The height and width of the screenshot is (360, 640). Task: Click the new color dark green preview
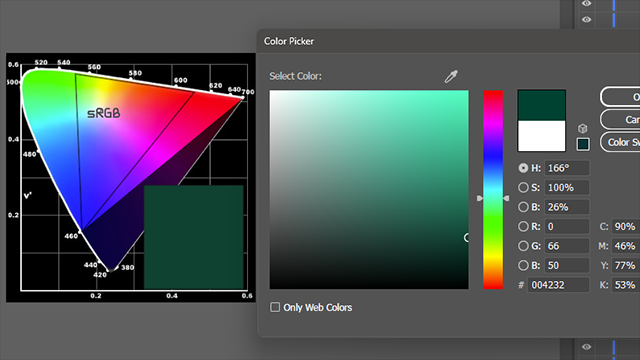(541, 105)
